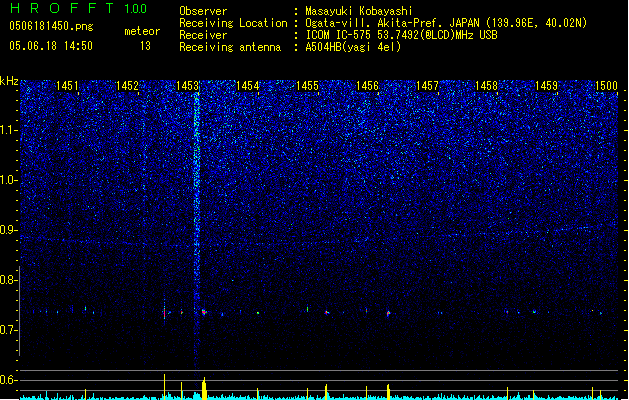
Task: Click the 0.8 kHz axis label
Action: 9,280
